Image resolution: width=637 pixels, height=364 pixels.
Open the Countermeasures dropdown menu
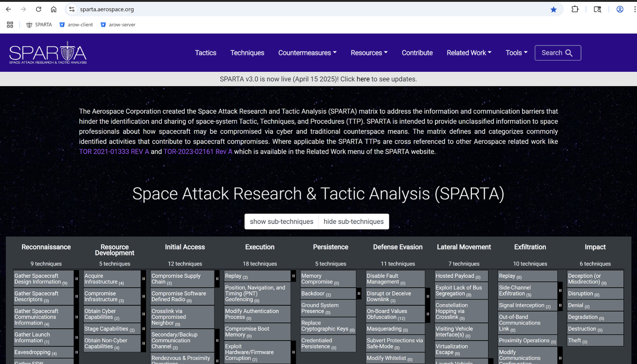[x=307, y=53]
